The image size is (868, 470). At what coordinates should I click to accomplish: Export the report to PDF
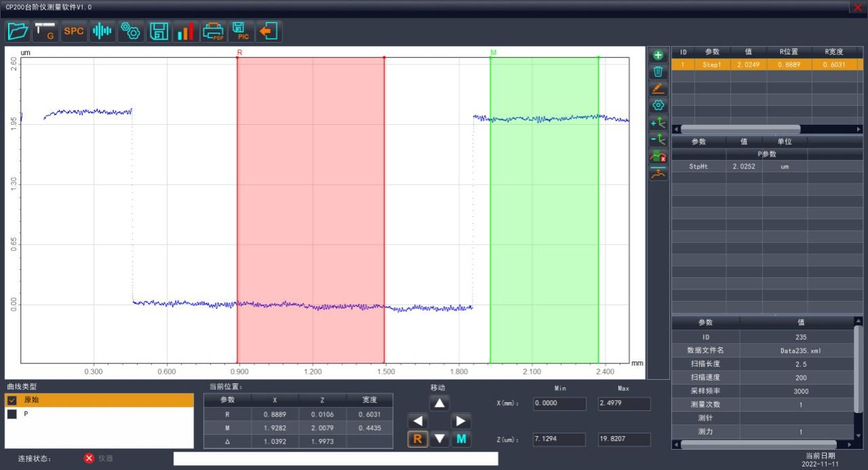(x=214, y=31)
